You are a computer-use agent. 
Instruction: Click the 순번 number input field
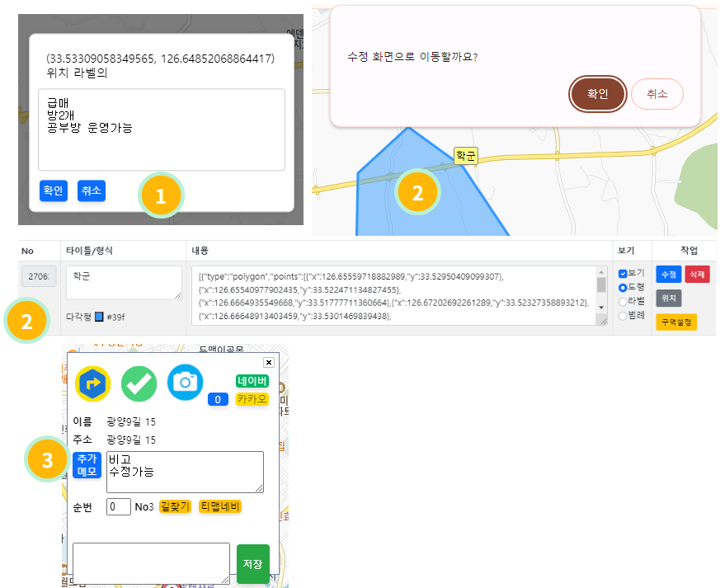pos(119,506)
